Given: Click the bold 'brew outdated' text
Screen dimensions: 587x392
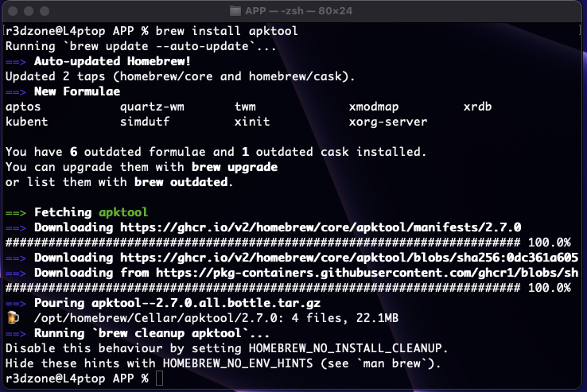Looking at the screenshot, I should pyautogui.click(x=181, y=182).
